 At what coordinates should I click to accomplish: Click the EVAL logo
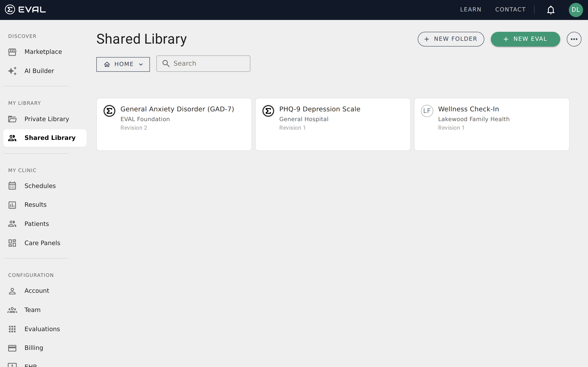[25, 9]
